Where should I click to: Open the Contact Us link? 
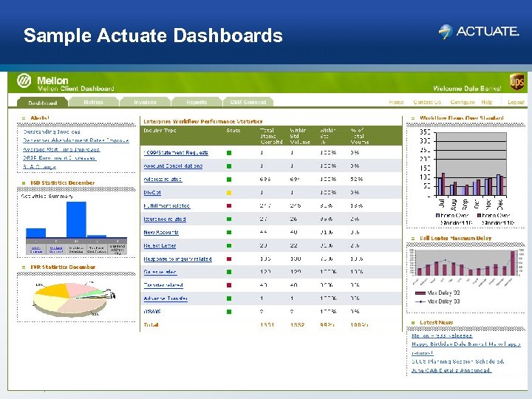pos(427,102)
